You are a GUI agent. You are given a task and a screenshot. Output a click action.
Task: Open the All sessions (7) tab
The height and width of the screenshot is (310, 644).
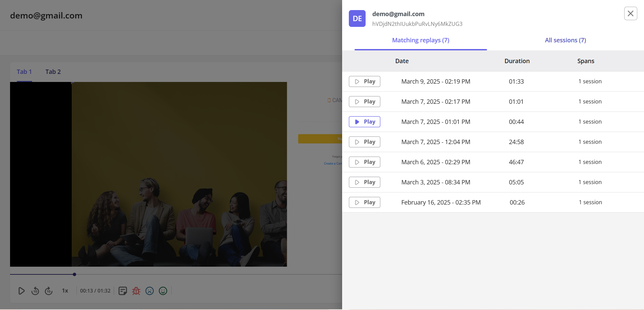pos(565,40)
